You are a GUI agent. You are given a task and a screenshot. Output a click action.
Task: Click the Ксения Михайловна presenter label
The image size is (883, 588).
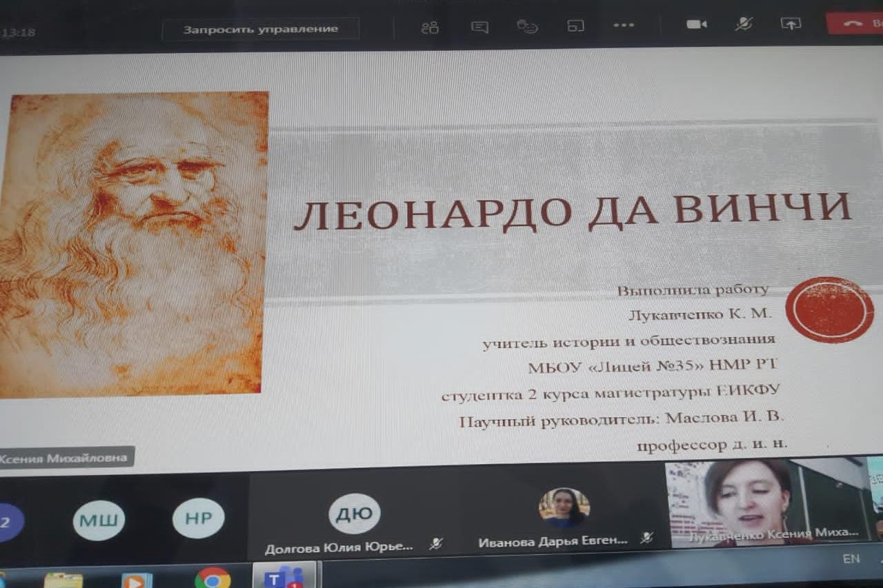(67, 458)
